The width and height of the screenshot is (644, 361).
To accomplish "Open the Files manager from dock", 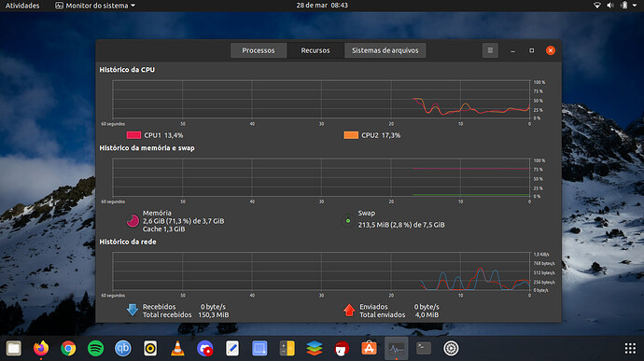I will click(14, 348).
